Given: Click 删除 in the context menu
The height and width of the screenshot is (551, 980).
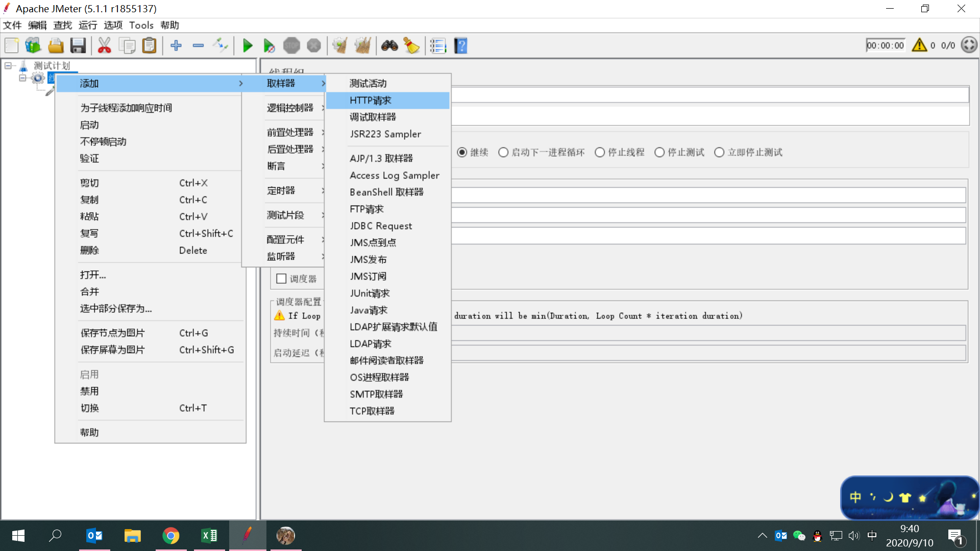Looking at the screenshot, I should tap(90, 251).
